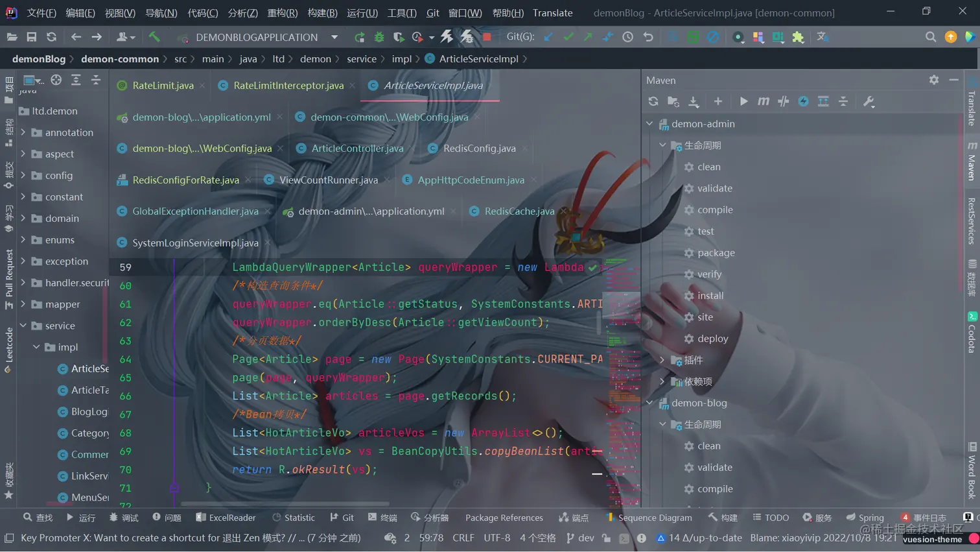Image resolution: width=980 pixels, height=552 pixels.
Task: Click the CRLF line separator in the status bar
Action: 463,538
